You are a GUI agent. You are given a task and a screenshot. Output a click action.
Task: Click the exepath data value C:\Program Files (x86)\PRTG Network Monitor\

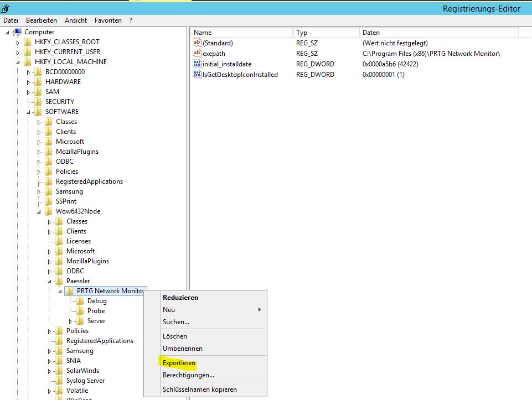[431, 54]
